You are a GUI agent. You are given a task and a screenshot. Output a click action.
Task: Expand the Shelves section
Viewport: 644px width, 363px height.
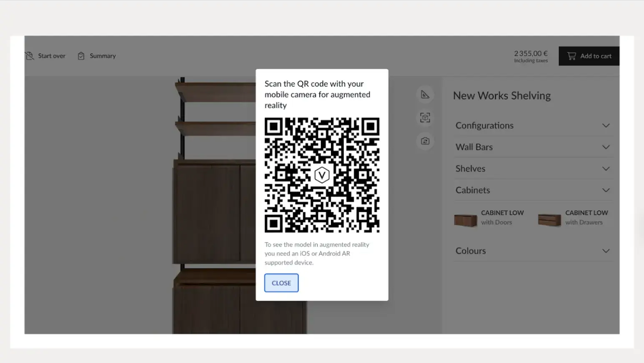[533, 169]
